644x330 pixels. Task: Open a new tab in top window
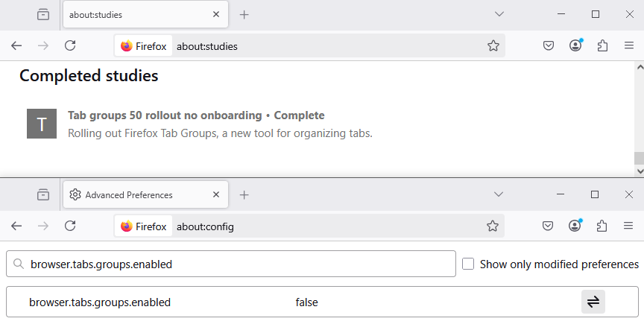click(x=244, y=14)
